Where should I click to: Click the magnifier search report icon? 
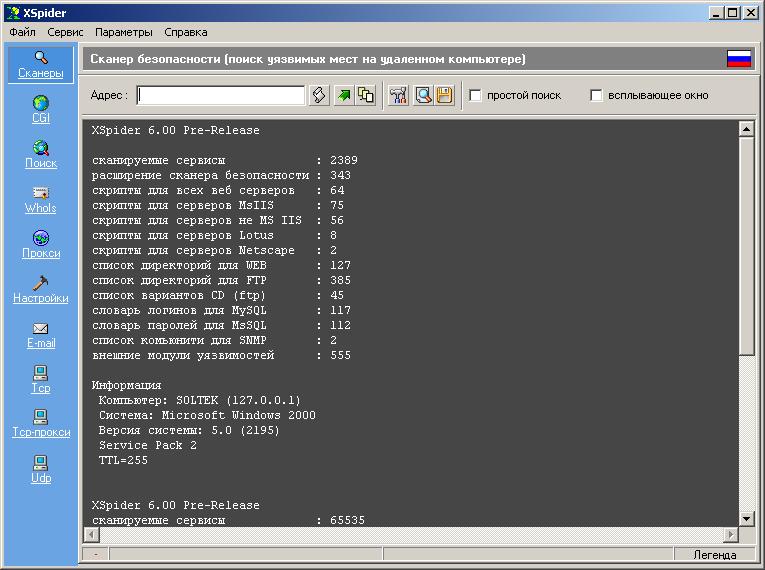point(423,95)
